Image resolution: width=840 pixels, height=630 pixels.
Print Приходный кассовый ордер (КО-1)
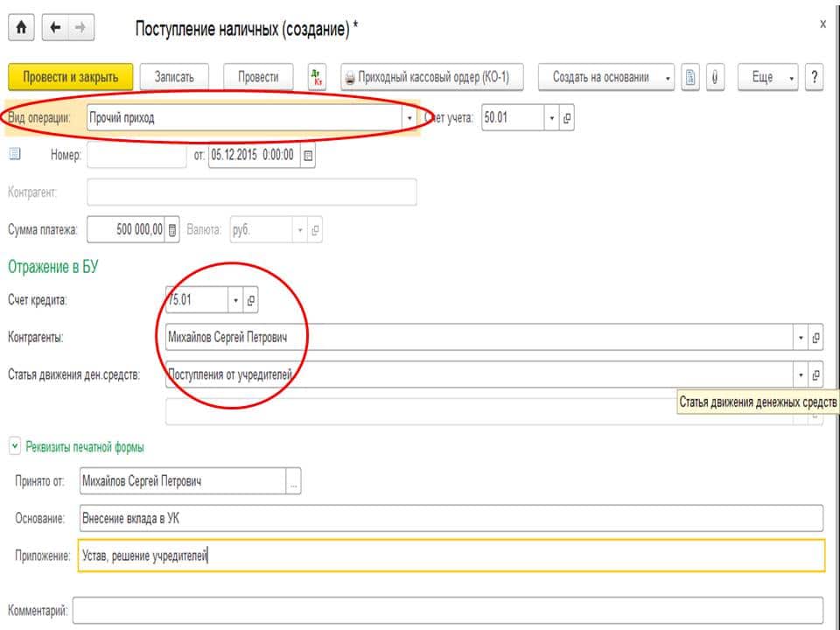[432, 77]
